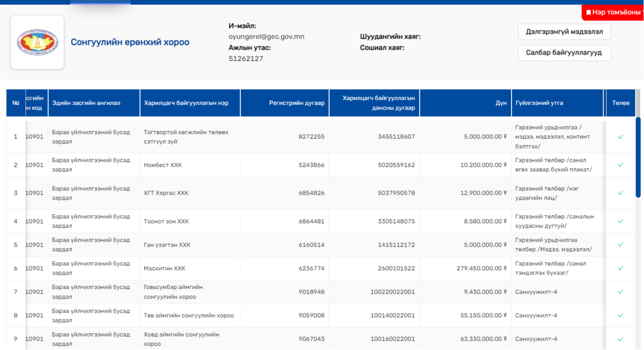
Task: Click the checkmark in row 8 status column
Action: click(x=620, y=315)
